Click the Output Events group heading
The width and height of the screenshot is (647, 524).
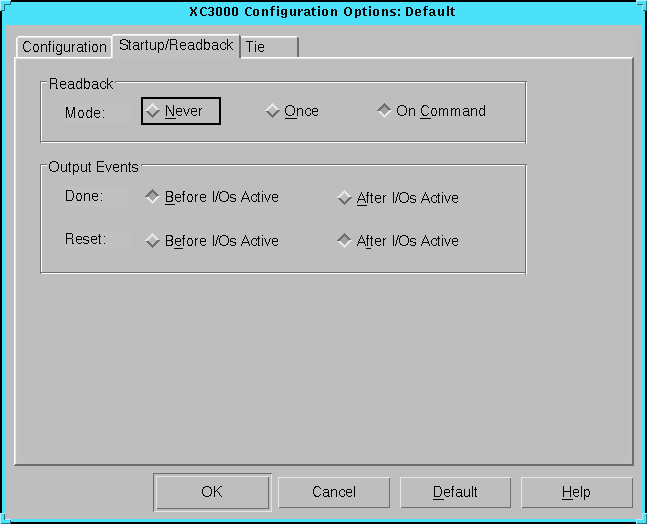(94, 167)
